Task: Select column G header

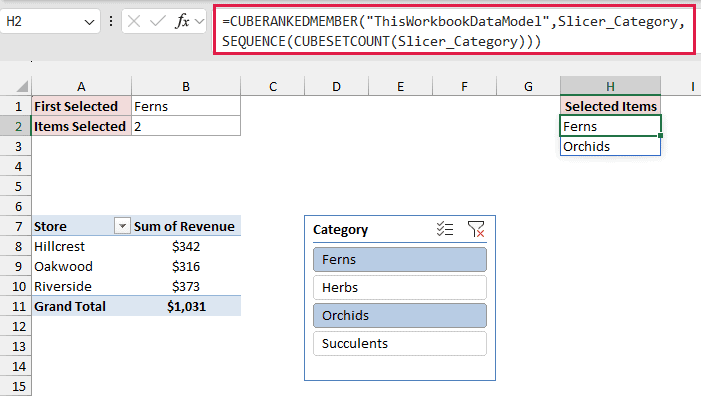Action: coord(528,86)
